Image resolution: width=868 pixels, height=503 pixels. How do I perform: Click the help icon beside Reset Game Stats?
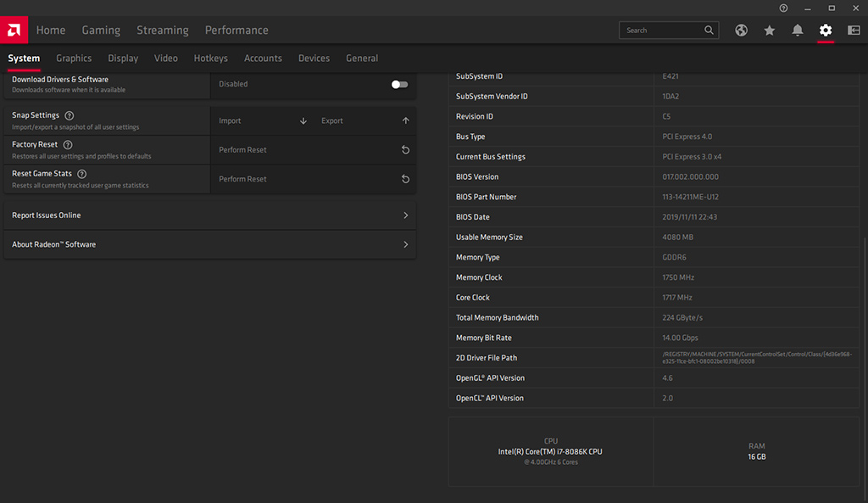pyautogui.click(x=82, y=174)
